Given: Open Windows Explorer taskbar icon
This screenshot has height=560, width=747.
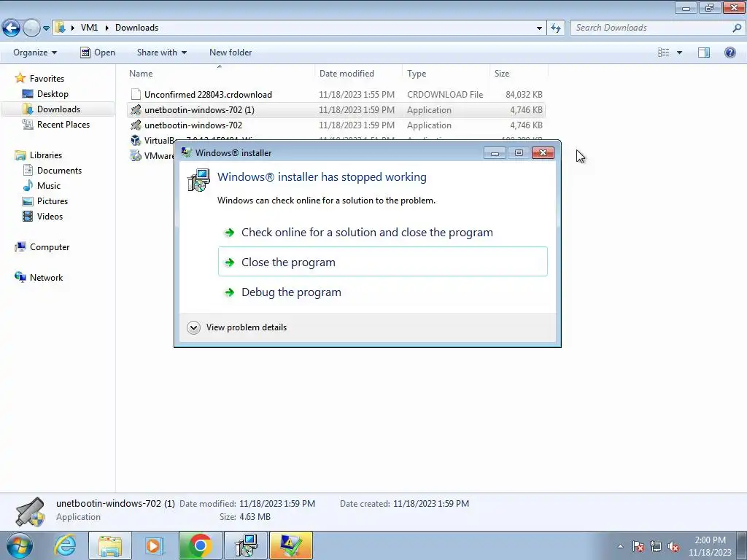Looking at the screenshot, I should point(110,545).
